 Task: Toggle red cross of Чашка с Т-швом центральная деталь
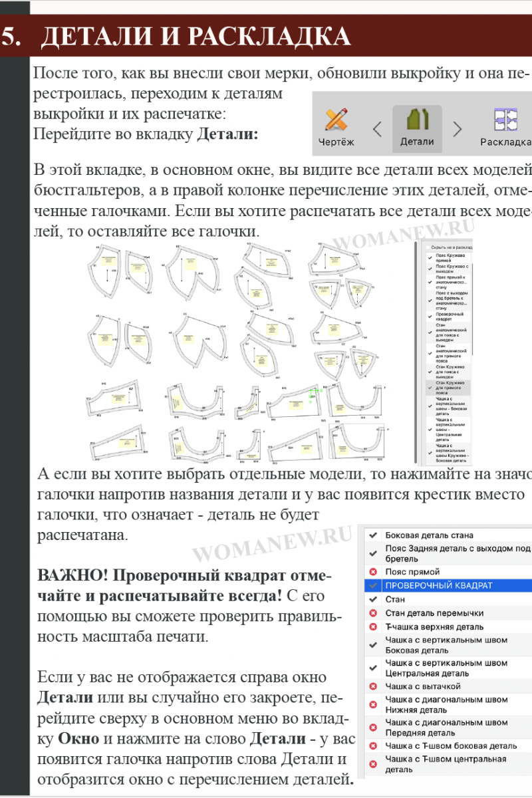click(373, 764)
